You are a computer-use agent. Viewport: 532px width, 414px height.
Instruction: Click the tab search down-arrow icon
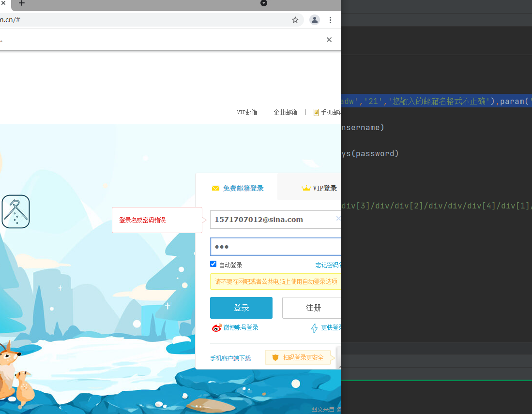click(x=264, y=3)
